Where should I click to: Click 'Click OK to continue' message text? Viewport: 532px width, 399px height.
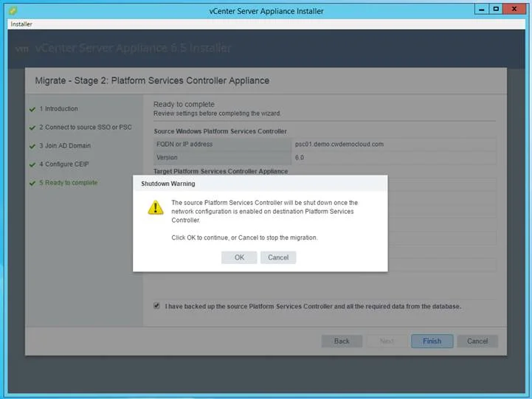pyautogui.click(x=244, y=237)
